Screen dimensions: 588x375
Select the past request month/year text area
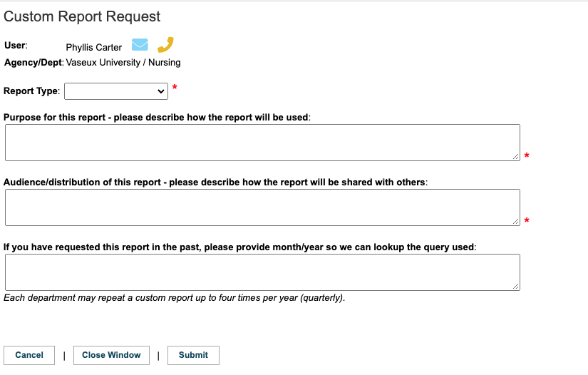pyautogui.click(x=262, y=272)
